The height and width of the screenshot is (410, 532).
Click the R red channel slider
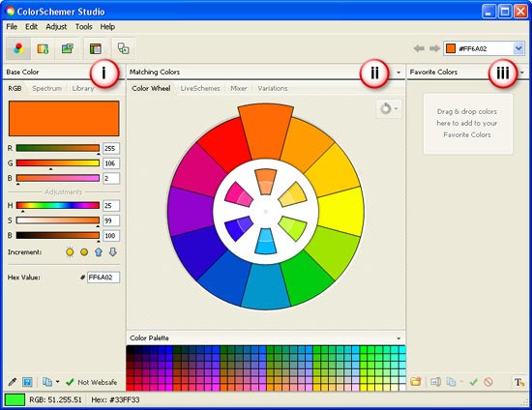(x=58, y=148)
